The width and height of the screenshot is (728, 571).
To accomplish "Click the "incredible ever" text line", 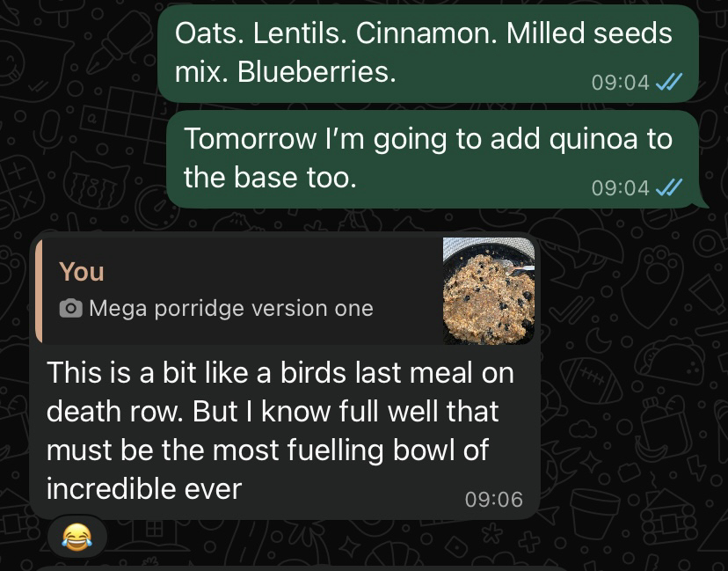I will 143,488.
